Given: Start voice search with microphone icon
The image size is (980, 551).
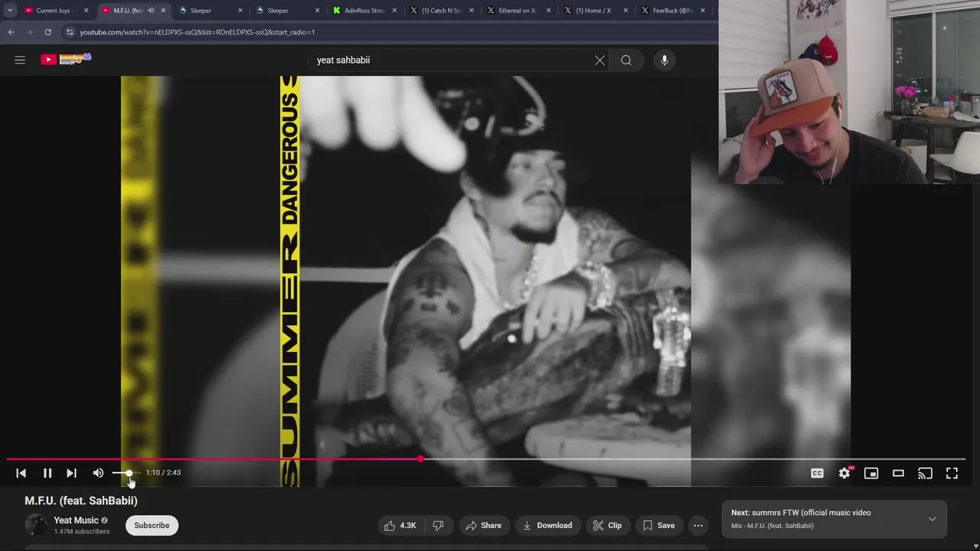Looking at the screenshot, I should pyautogui.click(x=665, y=60).
